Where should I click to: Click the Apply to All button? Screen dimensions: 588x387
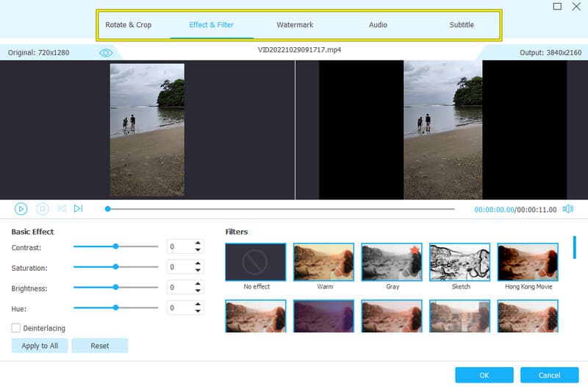(40, 346)
